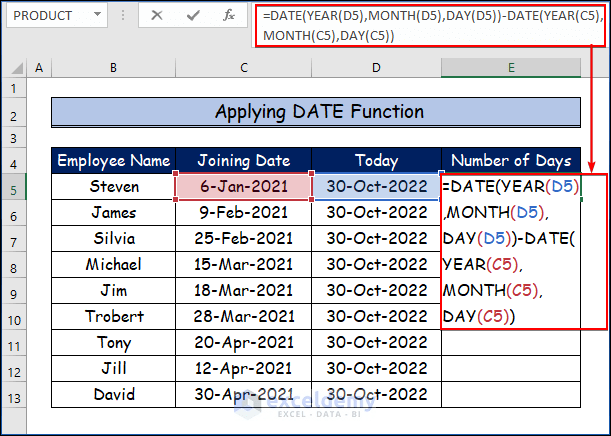This screenshot has height=436, width=611.
Task: Select the cell containing 'Steven'
Action: point(113,187)
